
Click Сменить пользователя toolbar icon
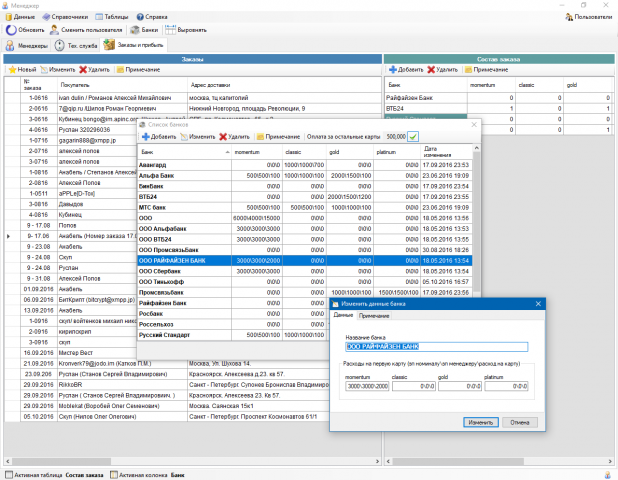click(54, 30)
